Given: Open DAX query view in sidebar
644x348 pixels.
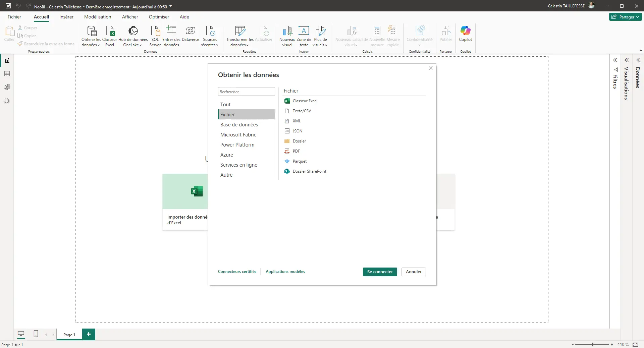Looking at the screenshot, I should (7, 101).
